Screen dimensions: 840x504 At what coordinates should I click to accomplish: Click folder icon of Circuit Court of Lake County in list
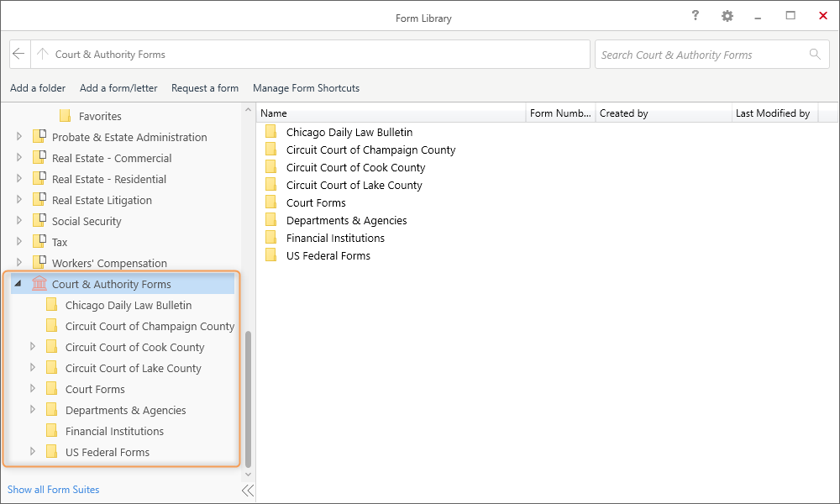tap(271, 185)
